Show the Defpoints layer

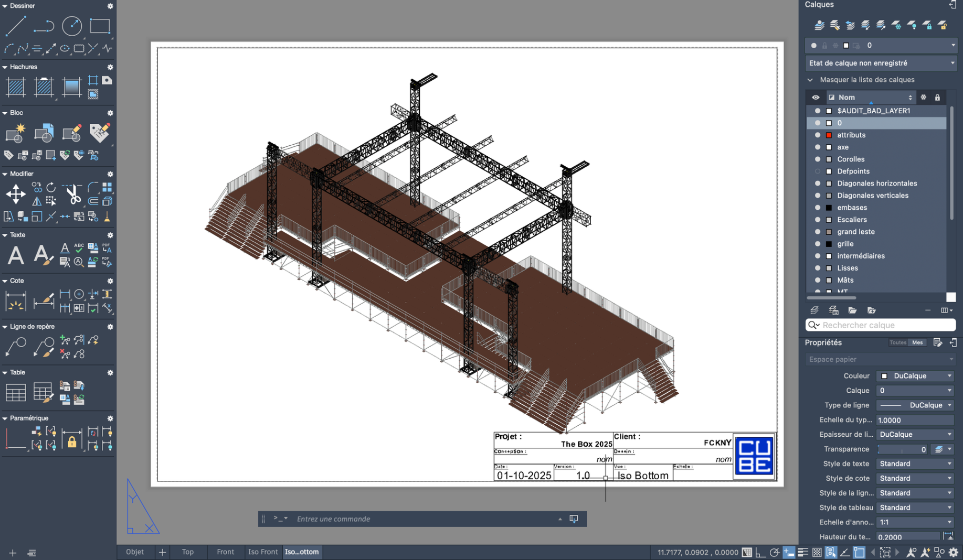(x=817, y=171)
